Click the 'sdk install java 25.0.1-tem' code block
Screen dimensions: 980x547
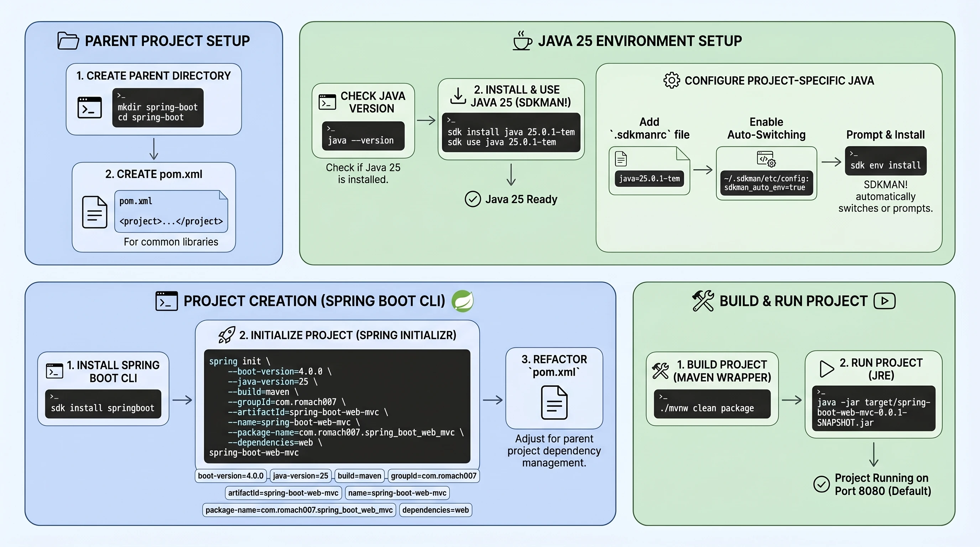click(x=511, y=132)
